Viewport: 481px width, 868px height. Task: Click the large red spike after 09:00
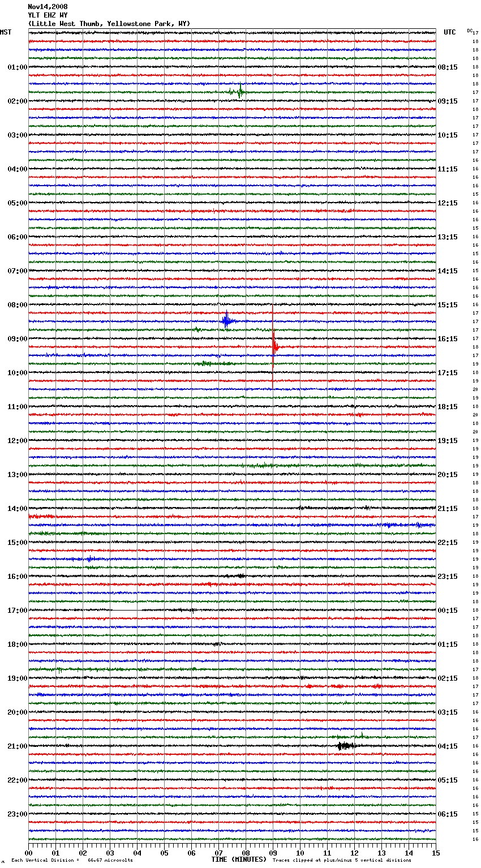tap(274, 346)
